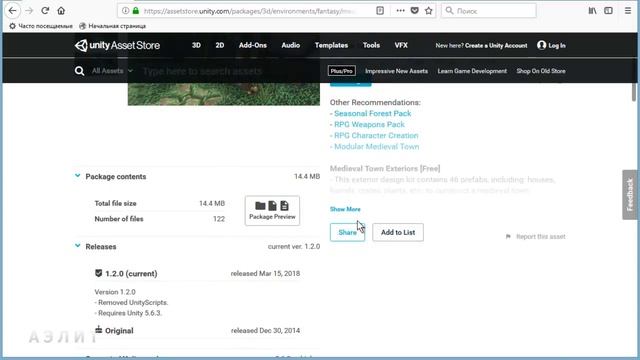Open Shop On Old Store link
Viewport: 640px width, 360px height.
pyautogui.click(x=541, y=71)
